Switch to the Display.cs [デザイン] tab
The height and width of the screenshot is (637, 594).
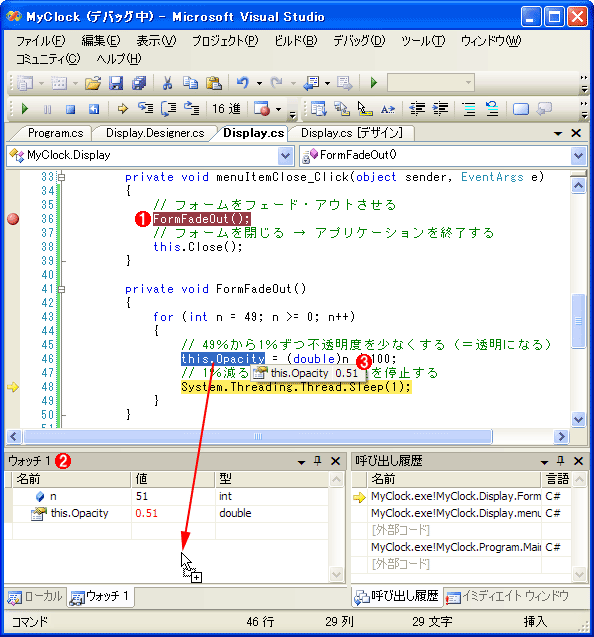tap(352, 133)
